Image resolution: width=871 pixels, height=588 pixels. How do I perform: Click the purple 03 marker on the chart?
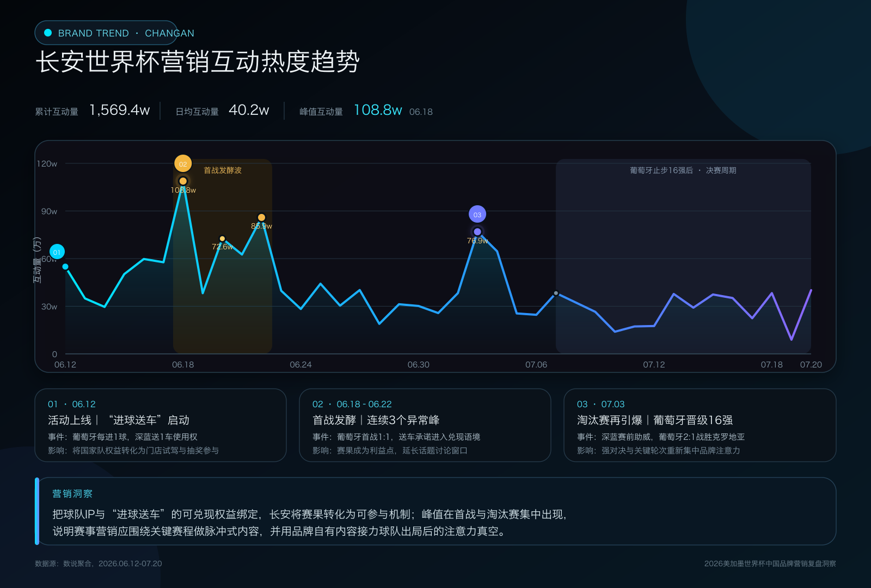click(477, 215)
